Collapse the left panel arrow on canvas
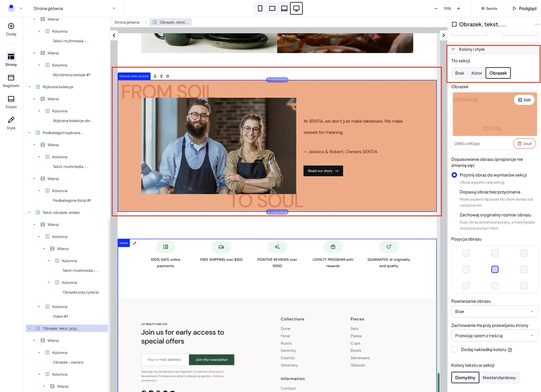Viewport: 541px width, 392px height. coord(114,35)
